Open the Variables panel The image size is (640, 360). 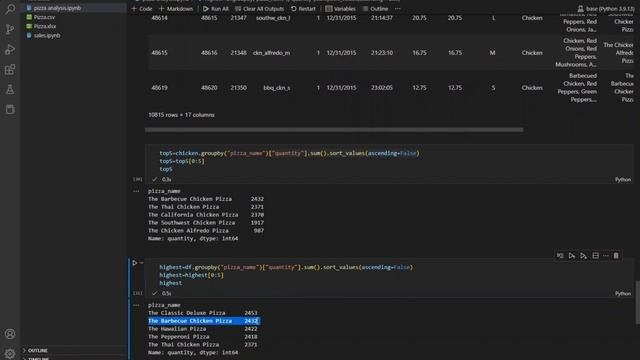(x=340, y=9)
